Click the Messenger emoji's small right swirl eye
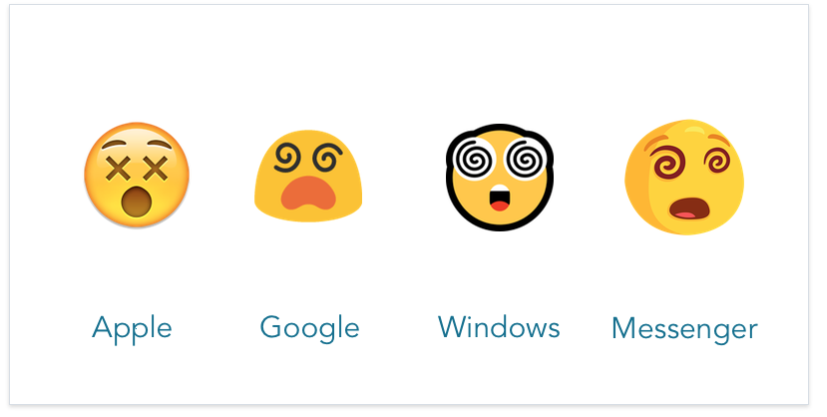 click(718, 160)
